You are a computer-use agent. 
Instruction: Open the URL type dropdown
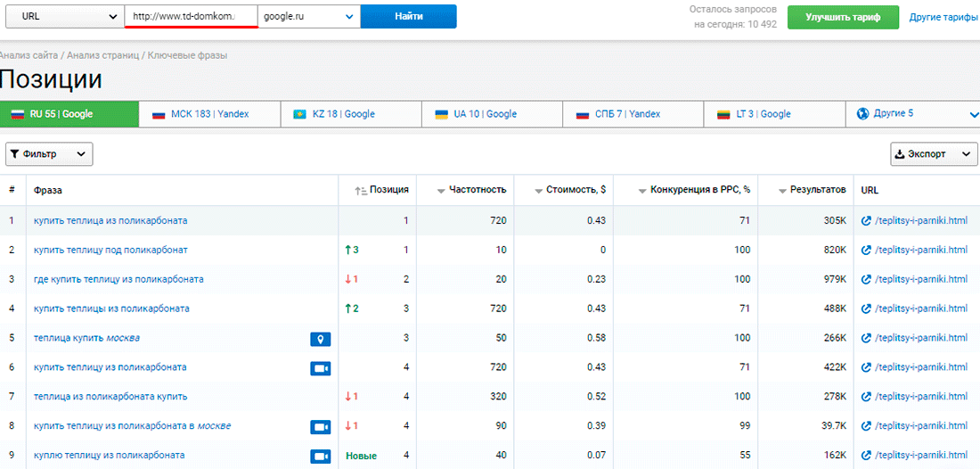pos(64,17)
